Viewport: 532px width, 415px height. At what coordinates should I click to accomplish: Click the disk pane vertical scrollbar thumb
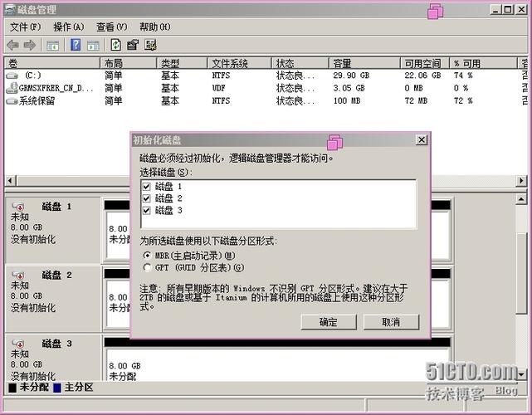click(521, 274)
